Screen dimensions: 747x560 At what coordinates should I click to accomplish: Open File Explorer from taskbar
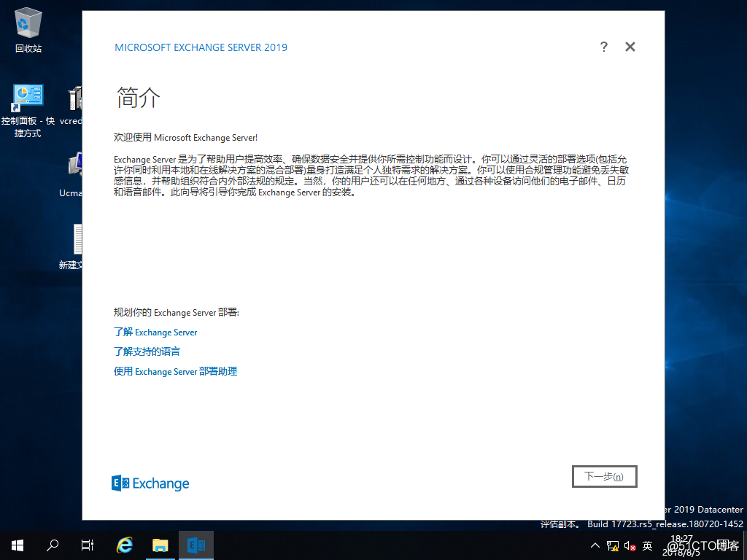(160, 545)
